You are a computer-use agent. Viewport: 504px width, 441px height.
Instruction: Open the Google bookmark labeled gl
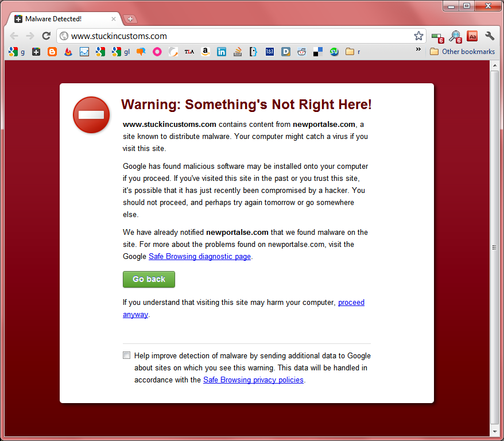tap(121, 52)
